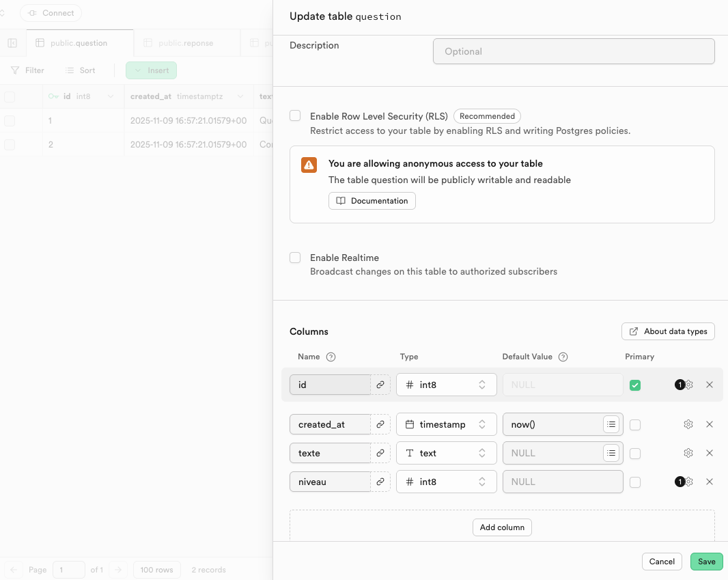Click the help icon next to Name
This screenshot has height=580, width=728.
coord(331,357)
